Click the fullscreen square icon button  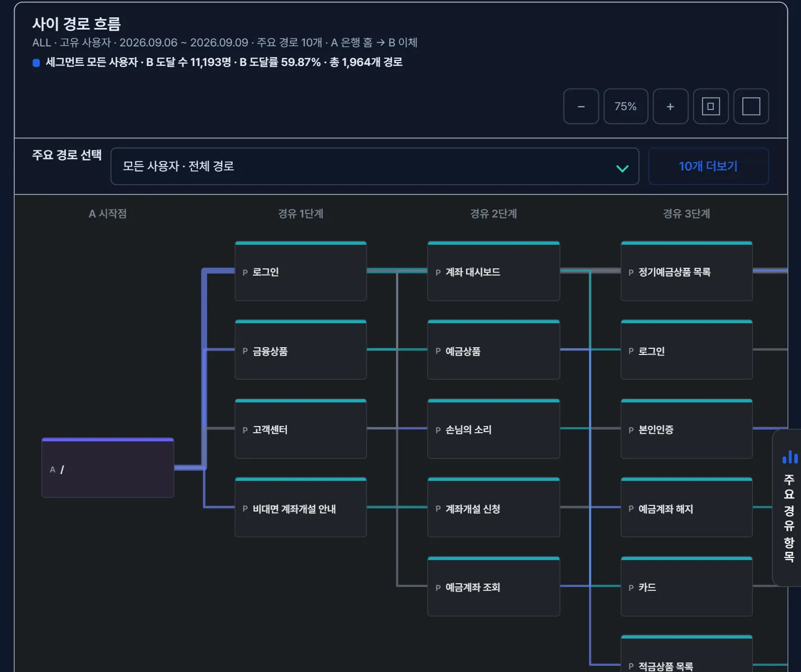point(751,106)
